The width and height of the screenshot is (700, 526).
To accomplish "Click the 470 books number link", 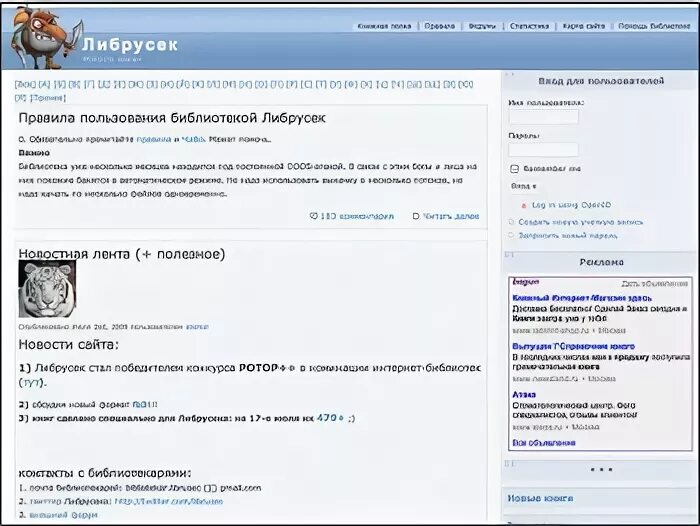I will (x=330, y=418).
